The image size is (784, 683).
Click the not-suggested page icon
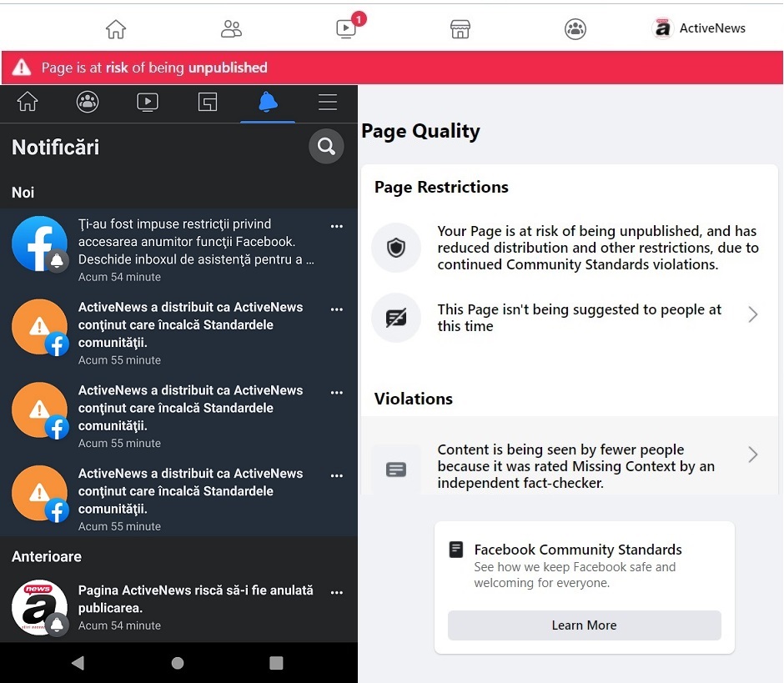tap(396, 318)
